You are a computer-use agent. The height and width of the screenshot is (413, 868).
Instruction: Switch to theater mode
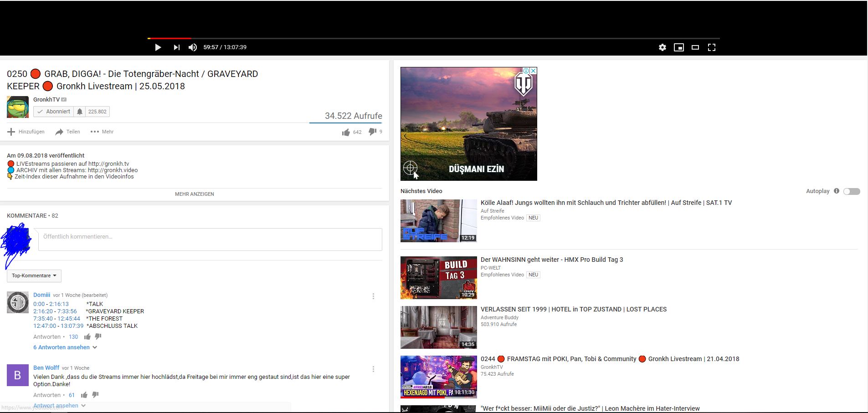pyautogui.click(x=695, y=47)
